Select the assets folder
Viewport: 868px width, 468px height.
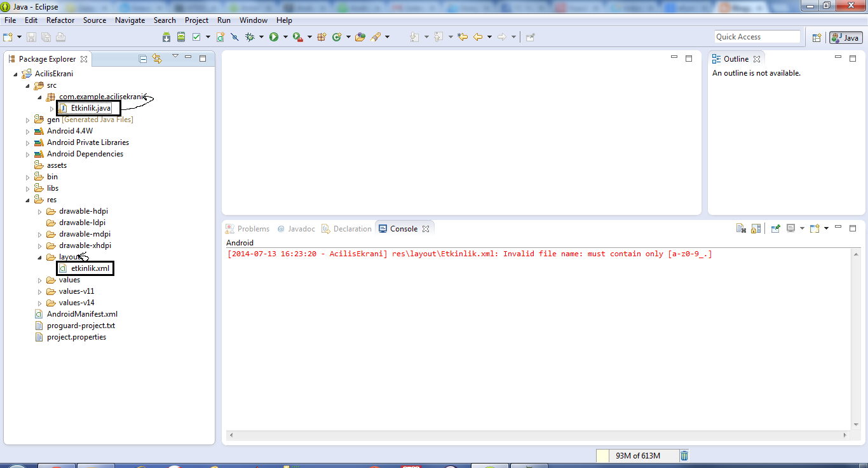pos(57,165)
